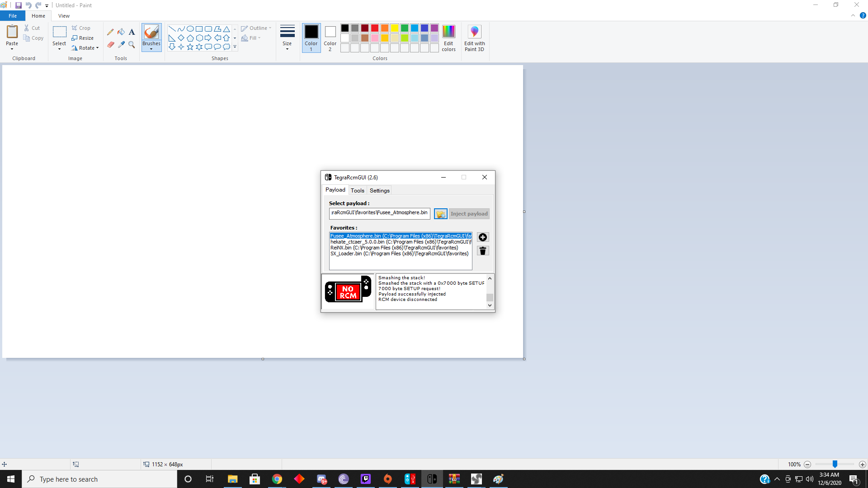Expand the Brushes dropdown arrow

pyautogui.click(x=151, y=49)
